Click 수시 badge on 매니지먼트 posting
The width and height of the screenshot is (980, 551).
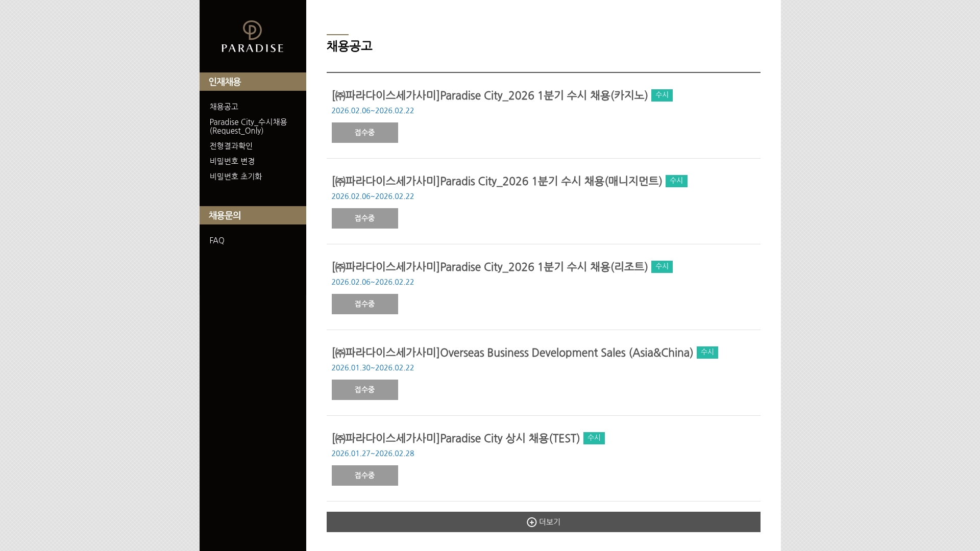click(x=676, y=181)
